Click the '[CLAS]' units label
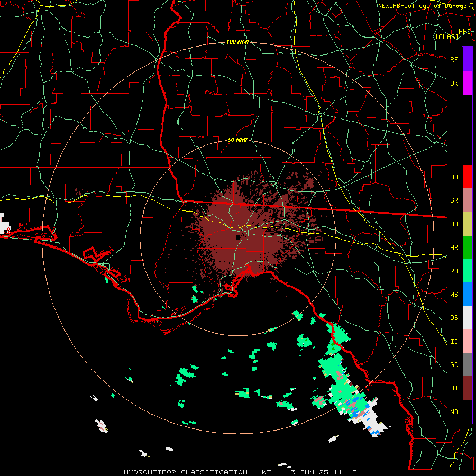 click(447, 36)
